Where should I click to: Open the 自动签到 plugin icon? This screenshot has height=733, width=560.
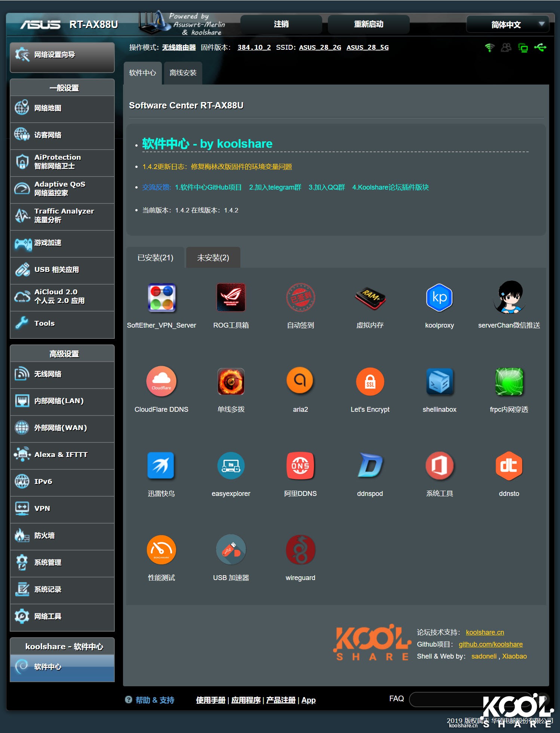coord(301,298)
